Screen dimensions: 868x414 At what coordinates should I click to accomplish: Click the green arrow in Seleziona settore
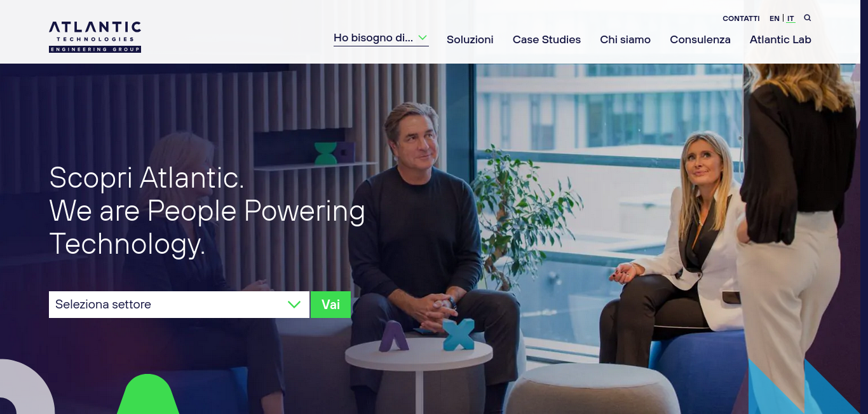(294, 305)
